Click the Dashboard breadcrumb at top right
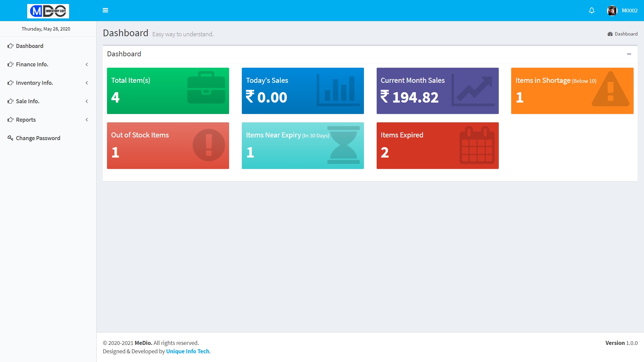The width and height of the screenshot is (644, 362). [x=626, y=34]
